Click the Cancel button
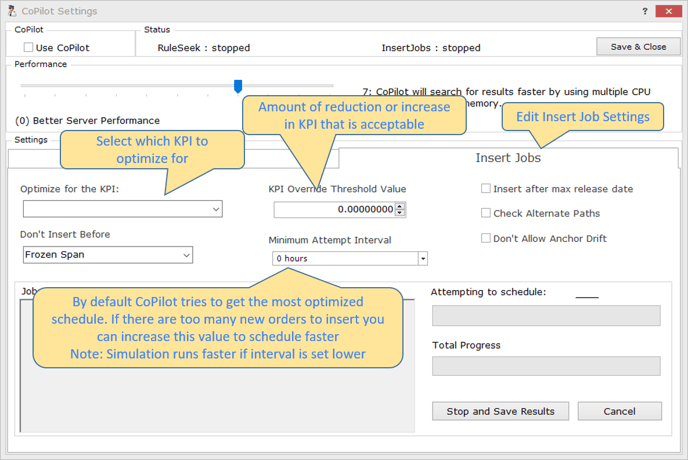The image size is (688, 460). [619, 411]
